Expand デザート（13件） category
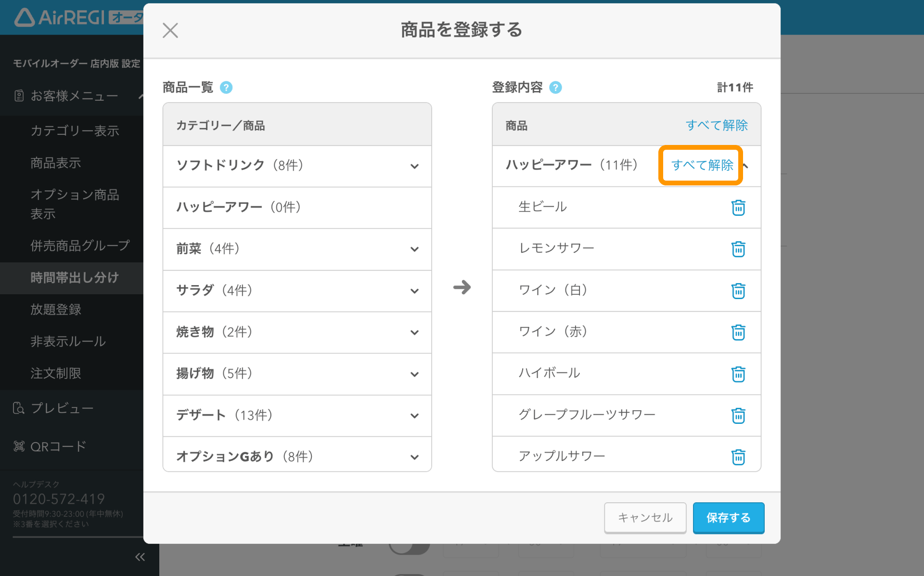Viewport: 924px width, 576px height. click(414, 416)
